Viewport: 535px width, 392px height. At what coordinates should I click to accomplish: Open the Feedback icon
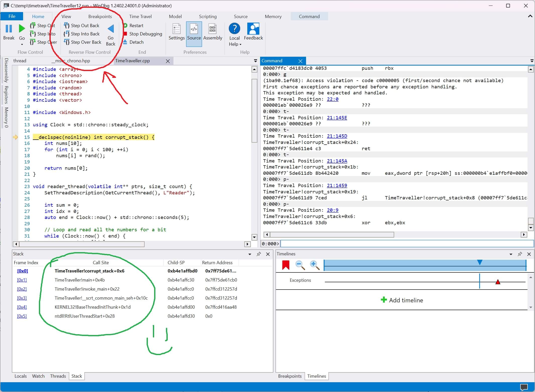(x=253, y=29)
